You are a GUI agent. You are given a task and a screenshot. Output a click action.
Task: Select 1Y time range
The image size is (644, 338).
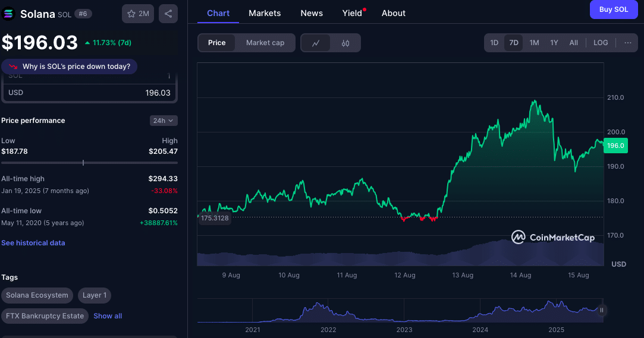(554, 43)
